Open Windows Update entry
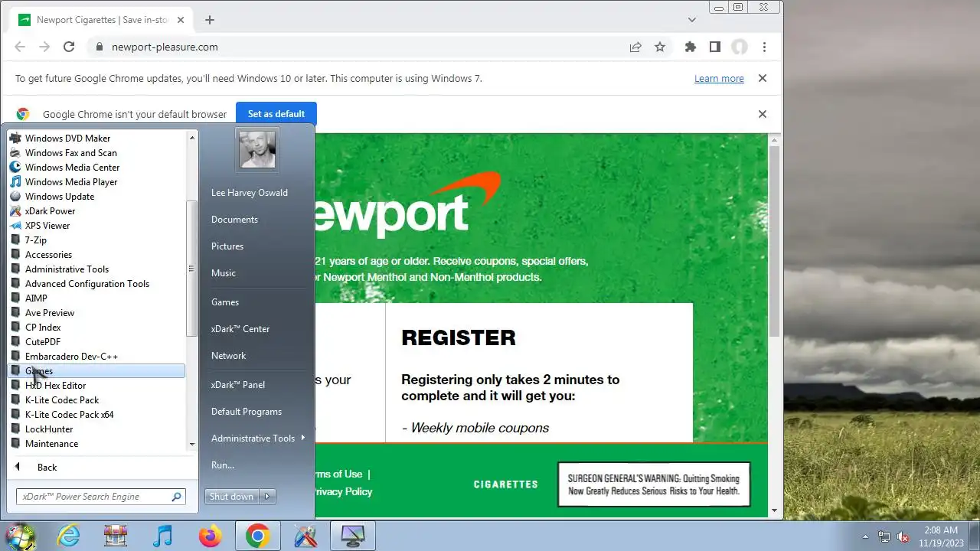This screenshot has height=551, width=980. (96, 197)
